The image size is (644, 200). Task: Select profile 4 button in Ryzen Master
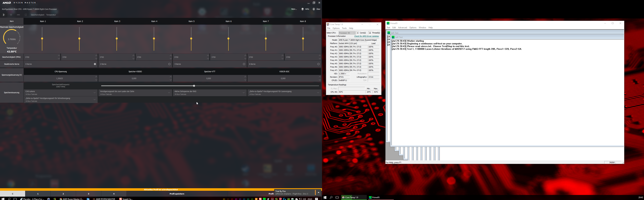coord(114,194)
